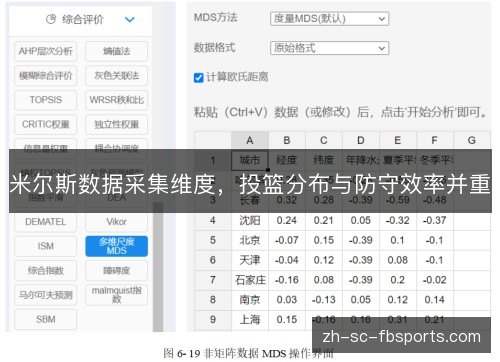Open WRSR秩和比 method
Image resolution: width=500 pixels, height=362 pixels.
(116, 100)
